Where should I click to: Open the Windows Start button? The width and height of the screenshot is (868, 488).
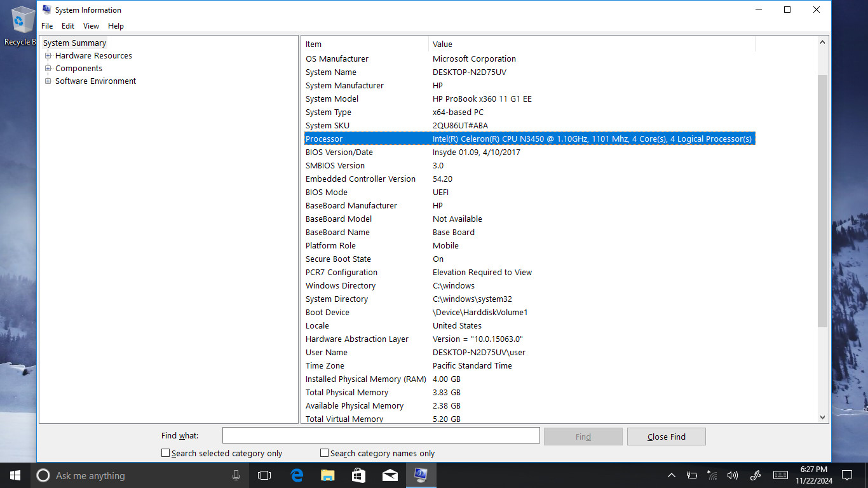click(x=15, y=475)
